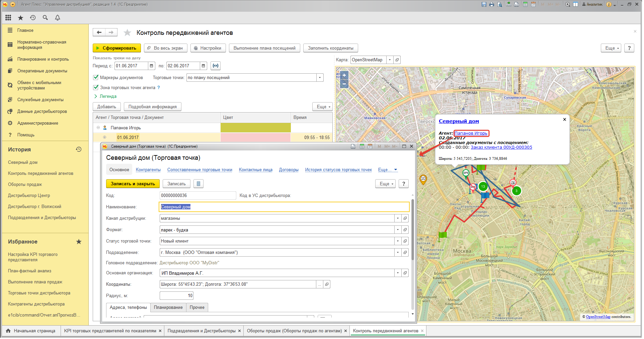Click the search magnifier icon
Viewport: 644px width, 339px height.
click(x=45, y=18)
